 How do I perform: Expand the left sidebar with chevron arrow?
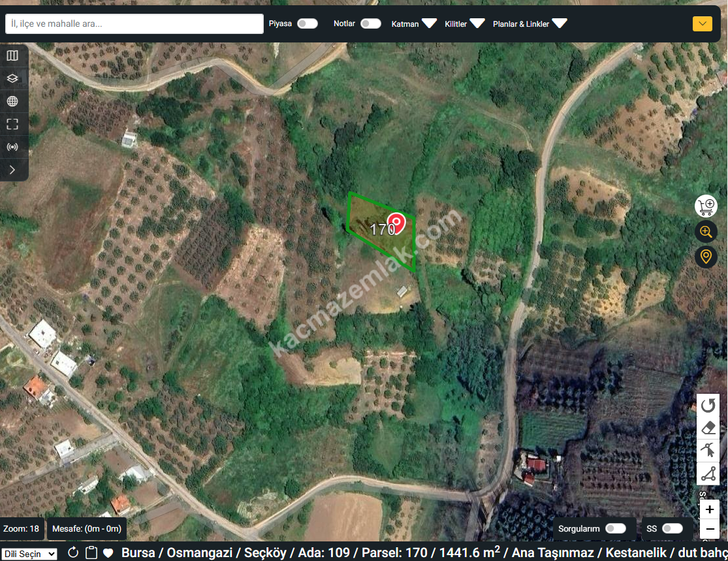tap(12, 170)
